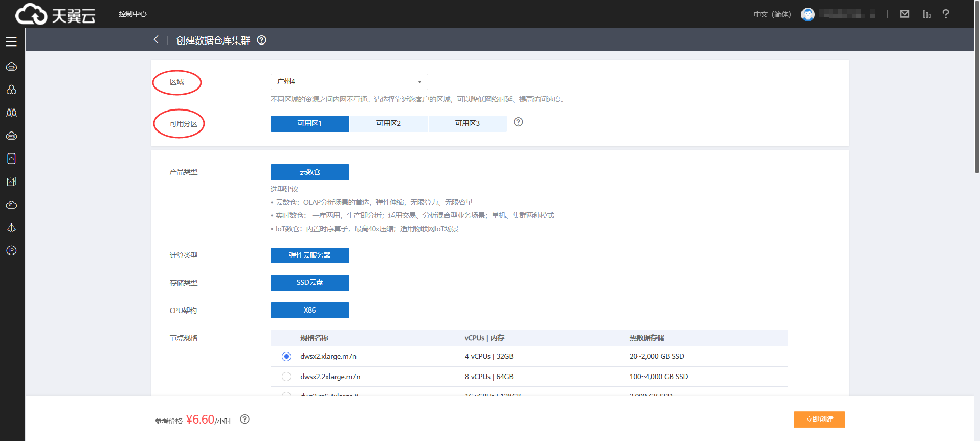The height and width of the screenshot is (441, 980).
Task: Click the cloud server sidebar icon
Action: click(11, 67)
